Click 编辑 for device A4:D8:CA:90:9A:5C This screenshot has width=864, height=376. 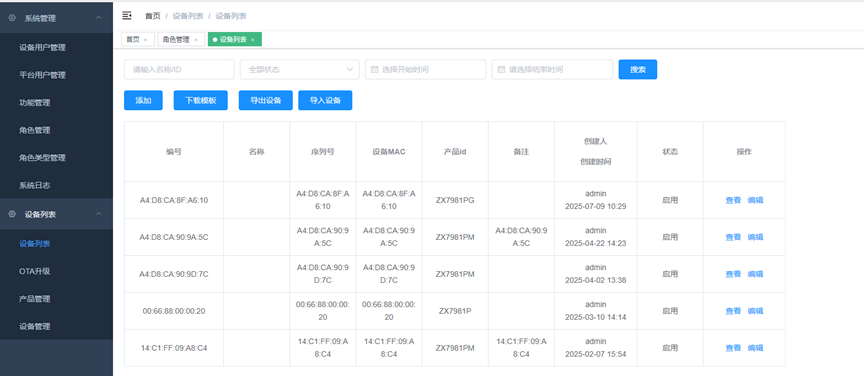tap(755, 237)
